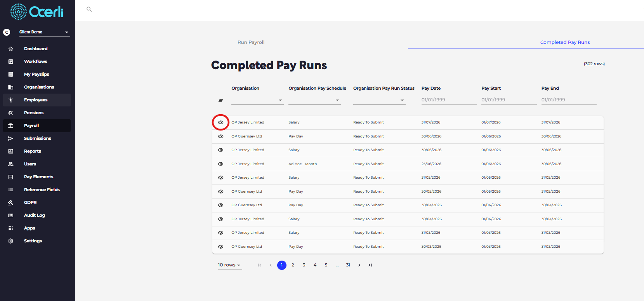
Task: Go to page 31 of results
Action: pos(348,265)
